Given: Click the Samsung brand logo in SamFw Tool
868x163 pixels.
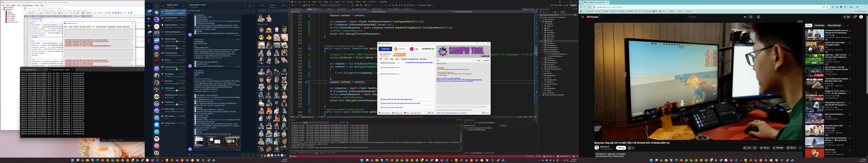Looking at the screenshot, I should pos(386,49).
